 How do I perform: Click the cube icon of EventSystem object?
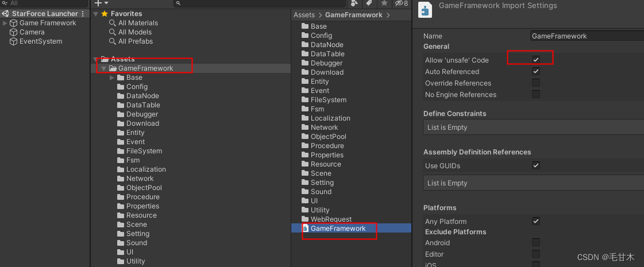[14, 41]
